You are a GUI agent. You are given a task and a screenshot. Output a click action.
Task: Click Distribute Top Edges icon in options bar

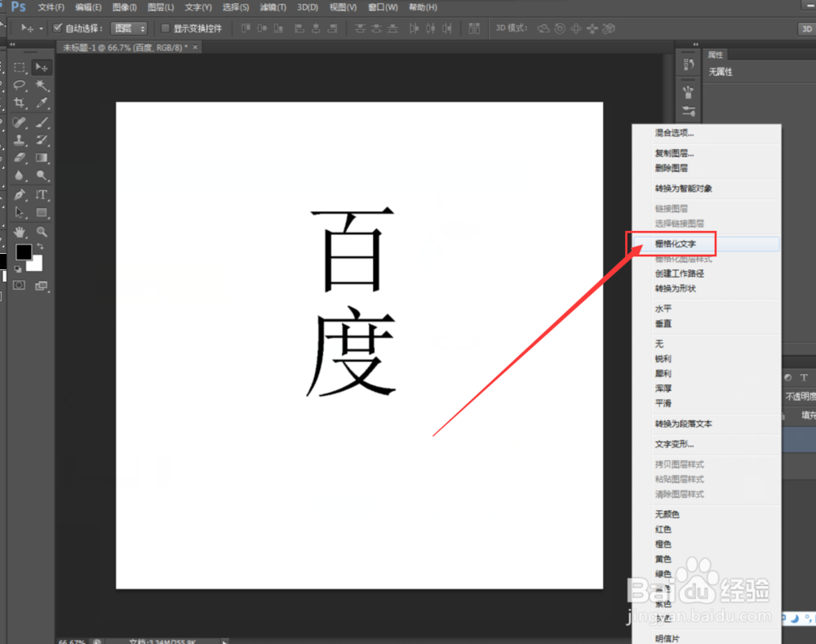click(360, 28)
